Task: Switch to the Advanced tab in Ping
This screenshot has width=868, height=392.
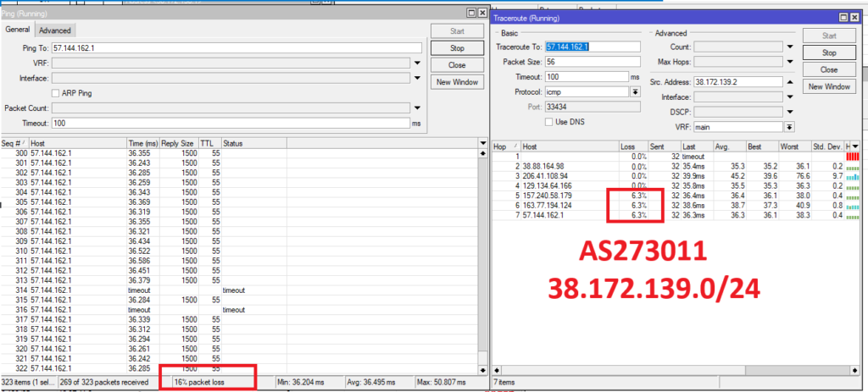Action: click(x=55, y=30)
